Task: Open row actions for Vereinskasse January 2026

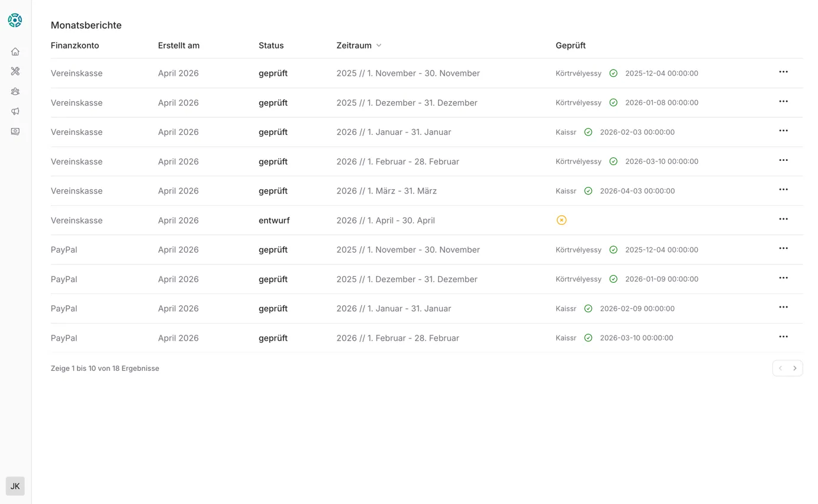Action: 783,131
